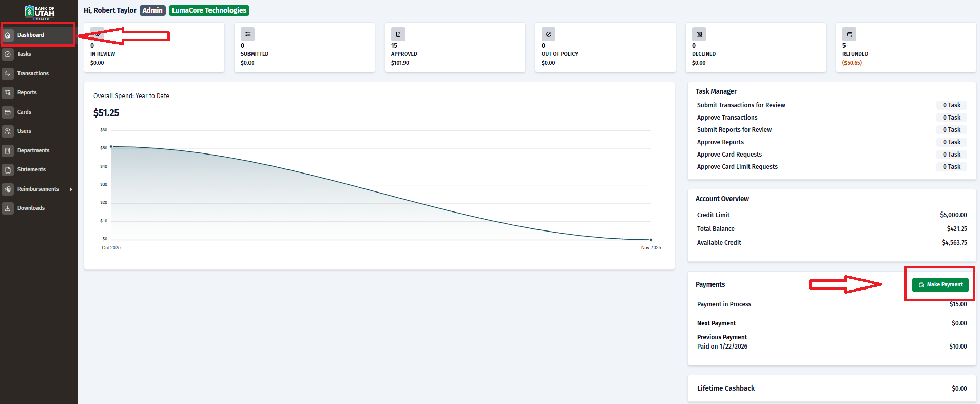This screenshot has height=404, width=980.
Task: Click the Dashboard home icon in sidebar
Action: [8, 35]
